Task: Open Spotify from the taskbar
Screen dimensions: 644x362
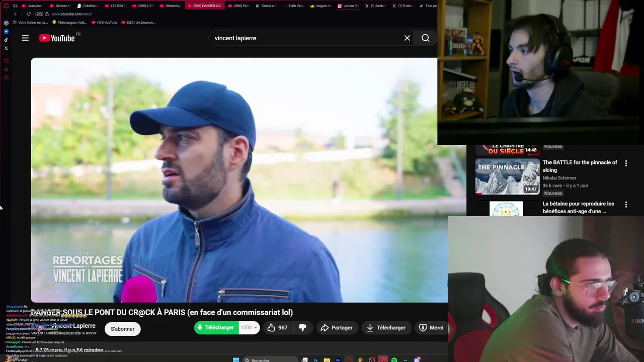Action: [x=394, y=360]
